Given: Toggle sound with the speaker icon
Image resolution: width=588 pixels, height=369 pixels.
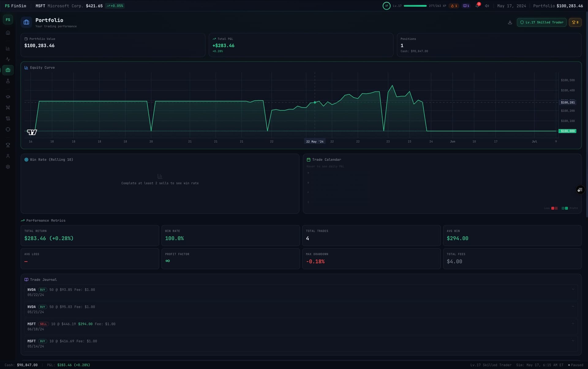Looking at the screenshot, I should 487,6.
